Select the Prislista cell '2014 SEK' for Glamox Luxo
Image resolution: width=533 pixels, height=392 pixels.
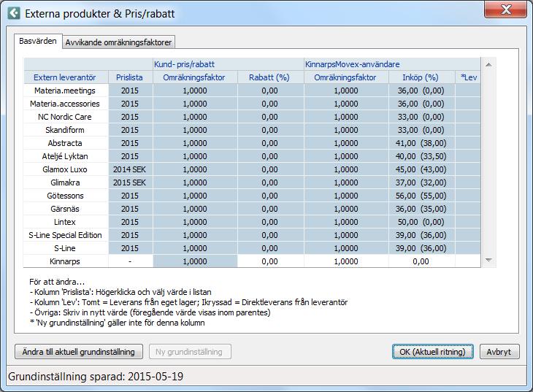pos(131,169)
